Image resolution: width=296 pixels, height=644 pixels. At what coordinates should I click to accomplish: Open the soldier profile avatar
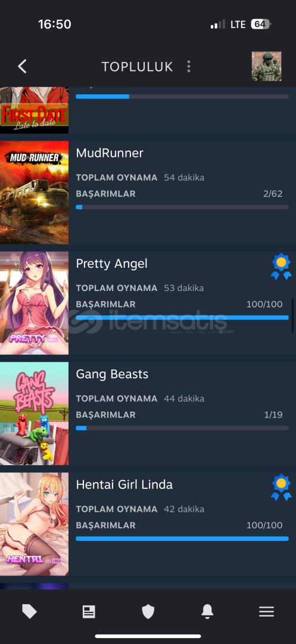point(266,66)
